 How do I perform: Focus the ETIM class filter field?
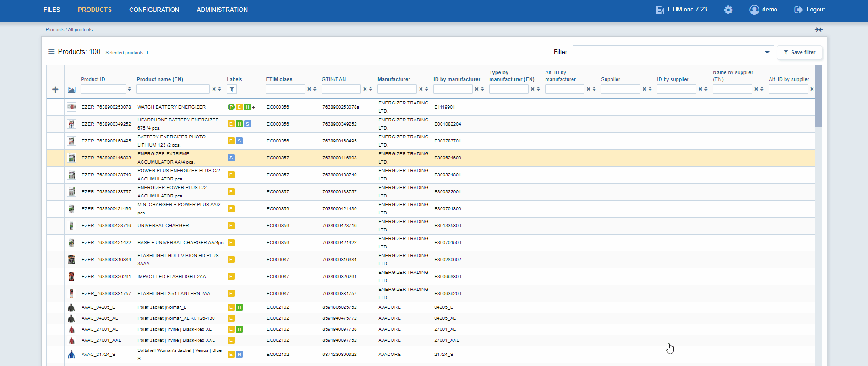tap(285, 89)
